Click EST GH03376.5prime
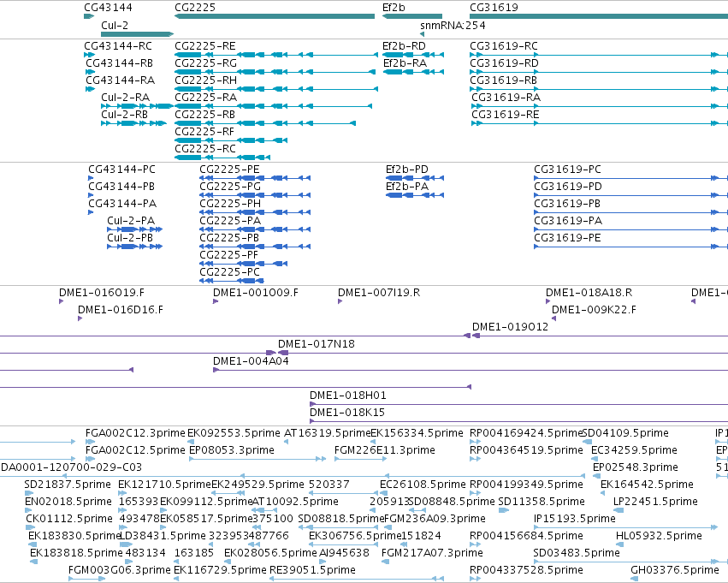The image size is (728, 583). 675,571
